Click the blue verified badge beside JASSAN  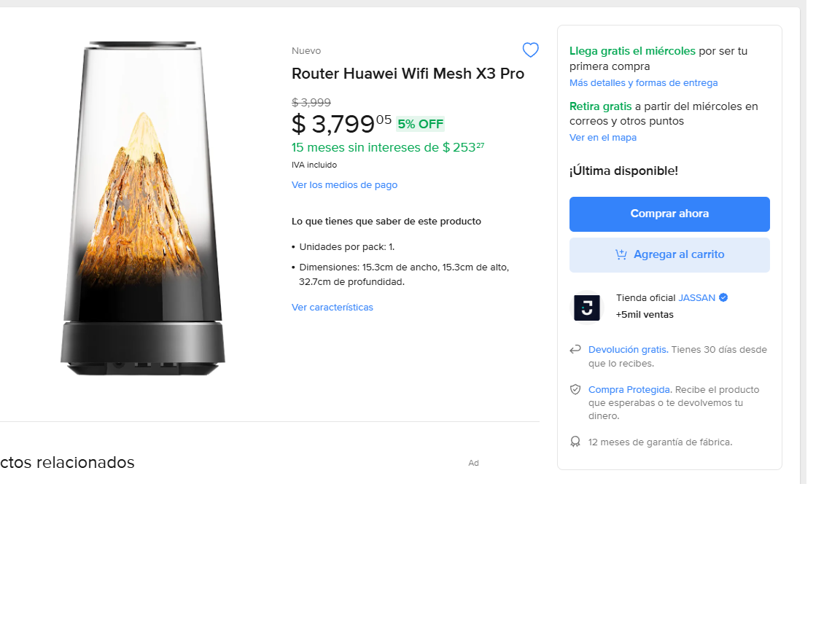[723, 297]
